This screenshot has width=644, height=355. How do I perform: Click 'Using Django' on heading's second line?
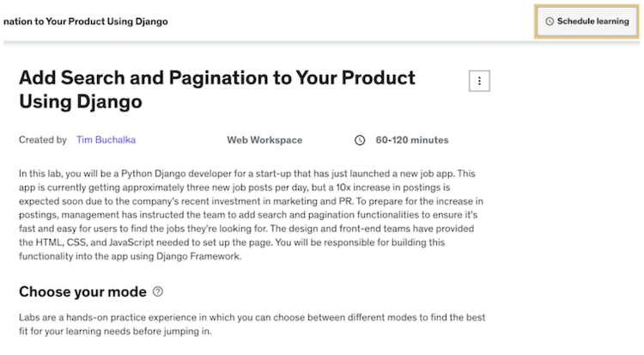(x=80, y=101)
